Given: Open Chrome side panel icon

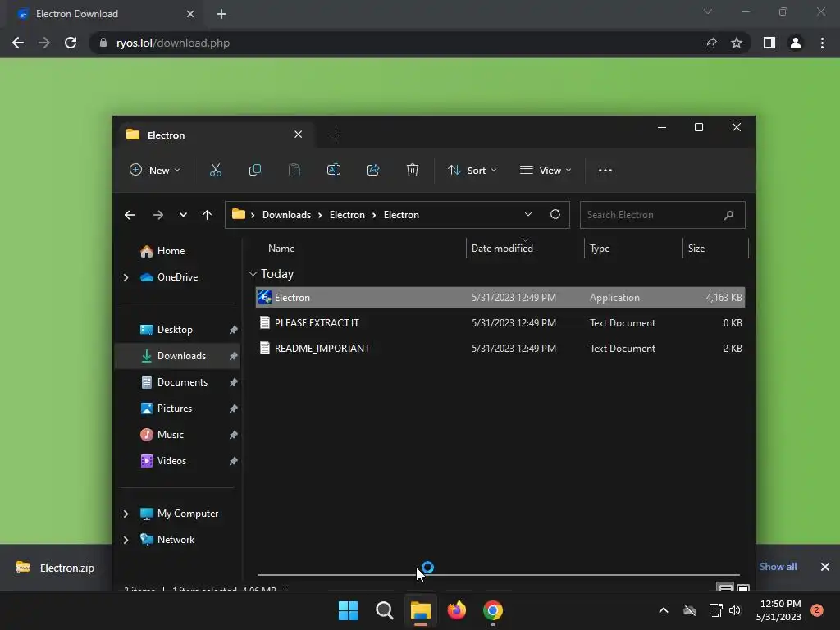Looking at the screenshot, I should (769, 43).
